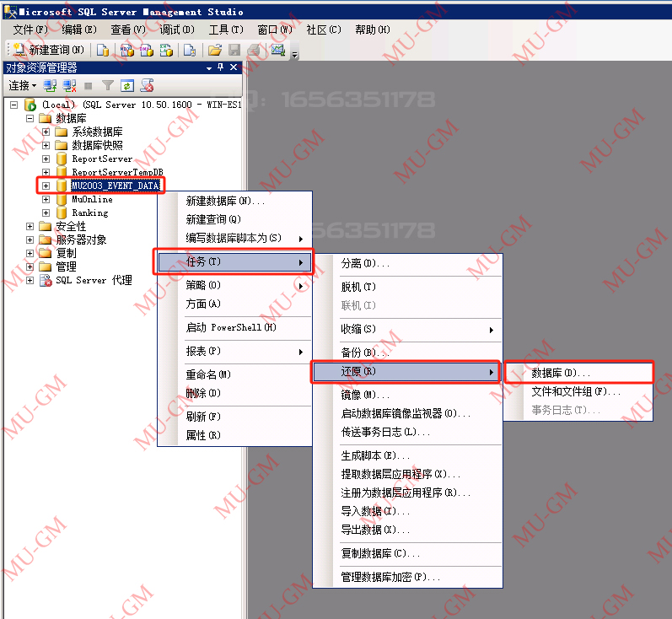Screen dimensions: 672x619
Task: Click the 新建查询 (New Query) toolbar button
Action: [x=48, y=50]
